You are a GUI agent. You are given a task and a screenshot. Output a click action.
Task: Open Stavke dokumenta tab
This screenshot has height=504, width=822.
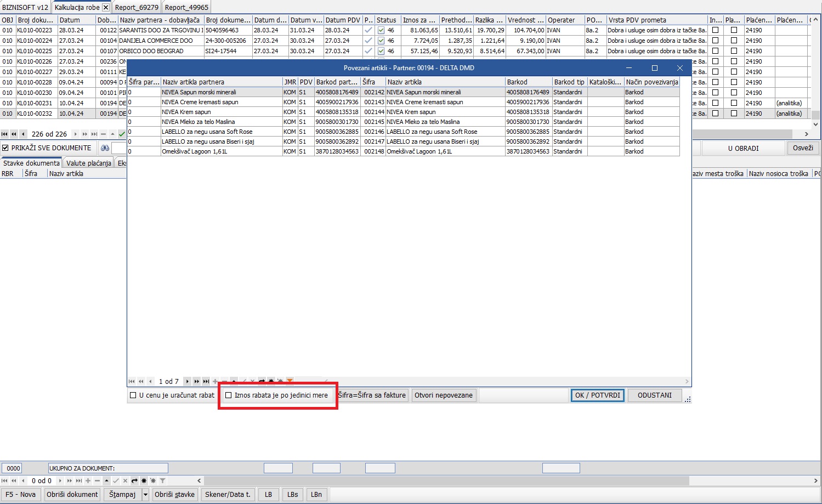31,163
